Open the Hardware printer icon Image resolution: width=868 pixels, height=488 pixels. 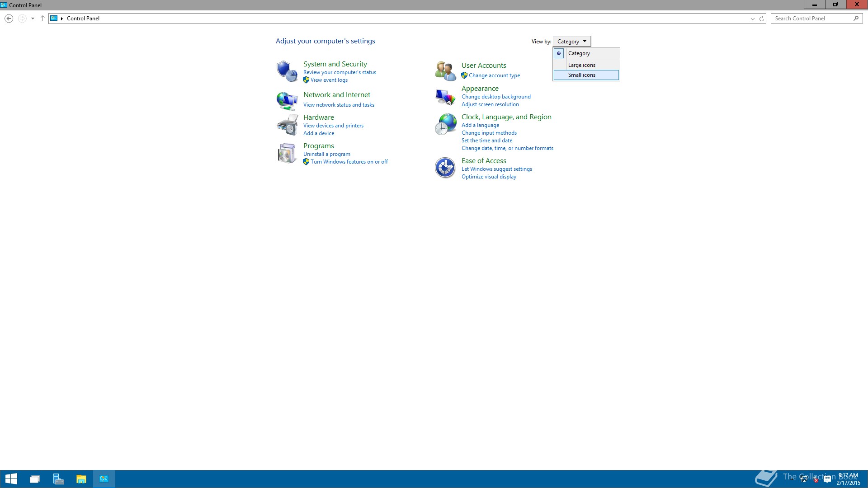pos(287,125)
